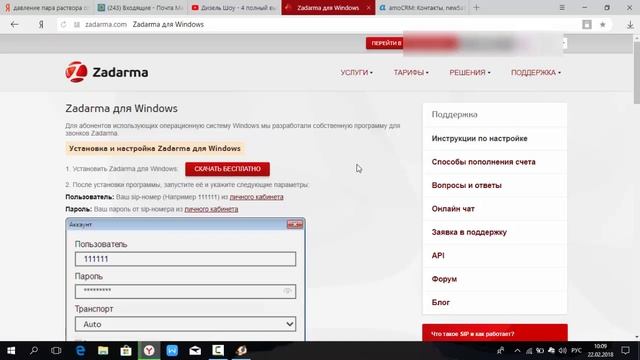Open browser downloads with the arrow icon
Image resolution: width=640 pixels, height=360 pixels.
630,24
